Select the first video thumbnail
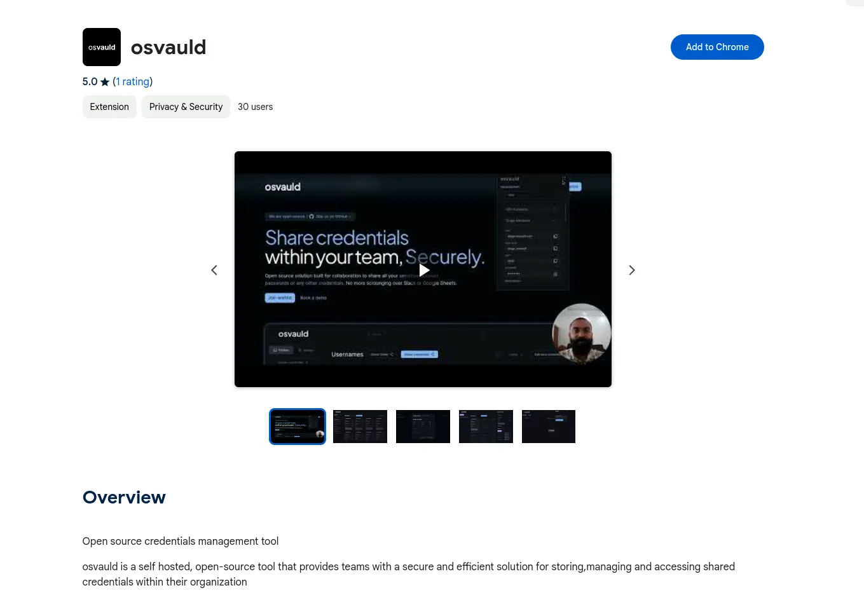864x616 pixels. pos(298,427)
